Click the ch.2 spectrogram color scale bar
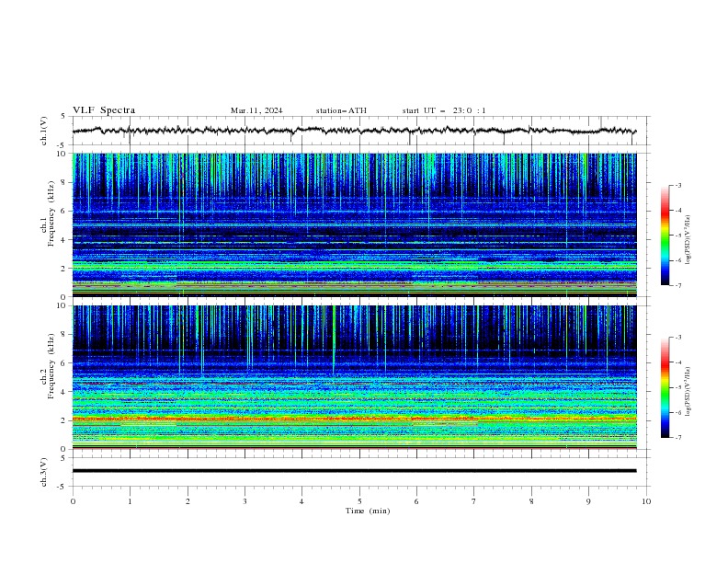 [x=665, y=387]
